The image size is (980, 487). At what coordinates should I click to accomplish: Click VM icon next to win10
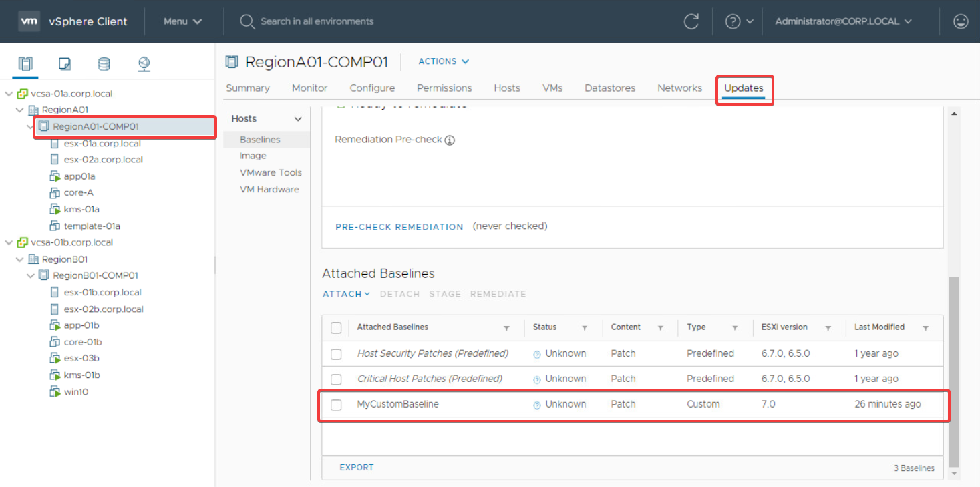point(55,391)
